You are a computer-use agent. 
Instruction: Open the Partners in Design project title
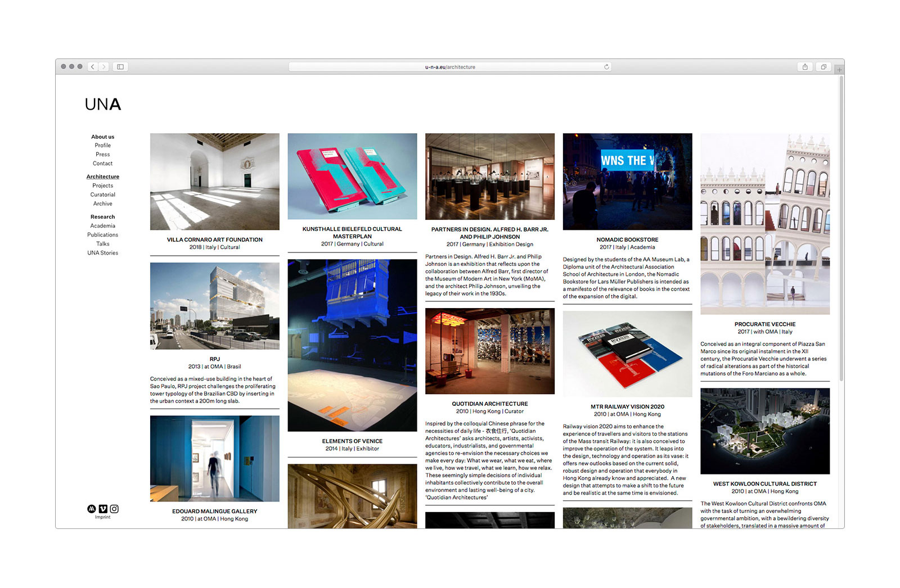click(x=490, y=233)
